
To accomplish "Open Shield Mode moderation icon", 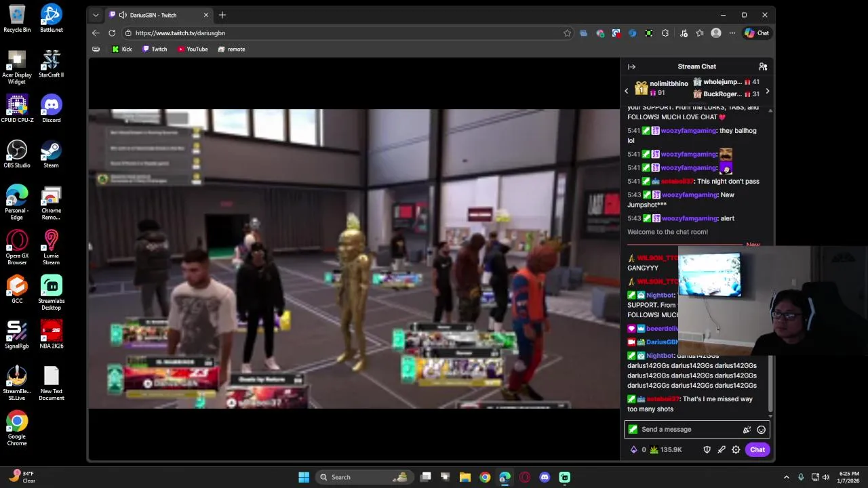I will pyautogui.click(x=707, y=449).
